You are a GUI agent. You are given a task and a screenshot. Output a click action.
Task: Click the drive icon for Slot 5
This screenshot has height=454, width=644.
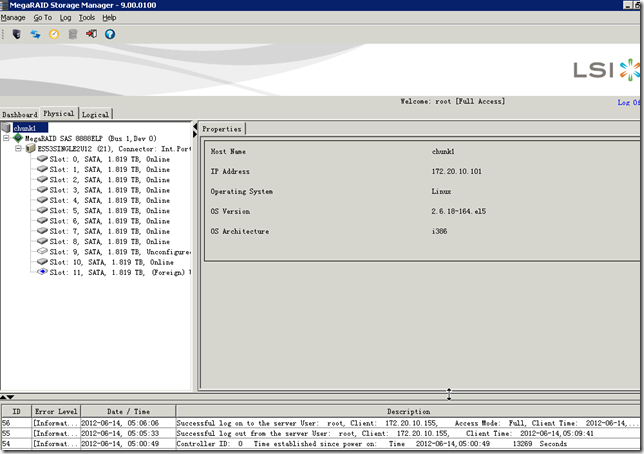tap(42, 210)
